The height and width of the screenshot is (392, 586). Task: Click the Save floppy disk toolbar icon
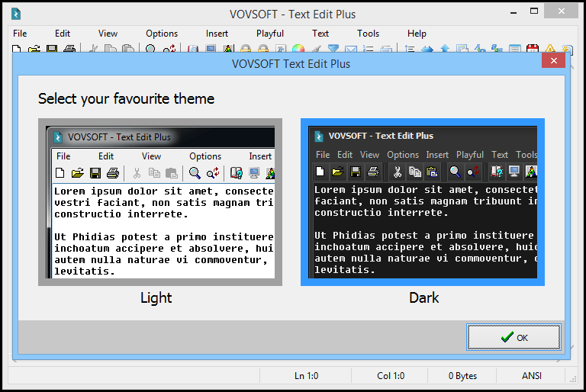(52, 49)
